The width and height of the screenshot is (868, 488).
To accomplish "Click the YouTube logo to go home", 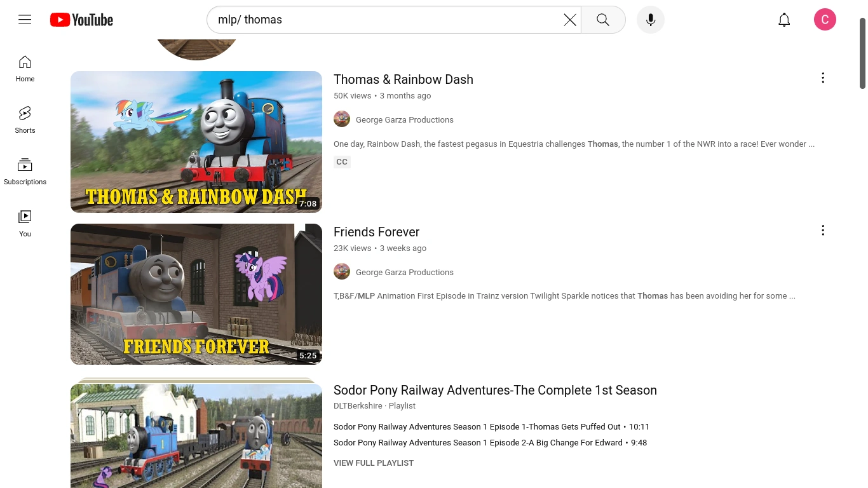I will coord(81,20).
